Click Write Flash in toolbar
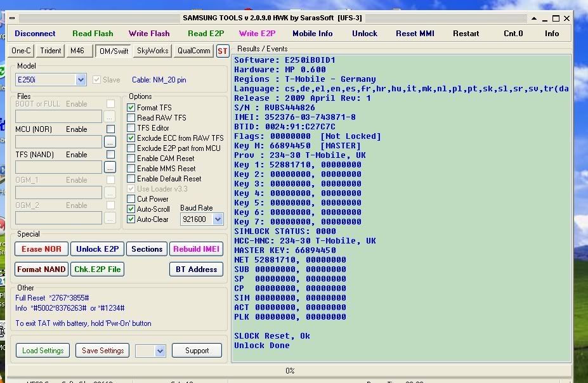 pos(149,34)
